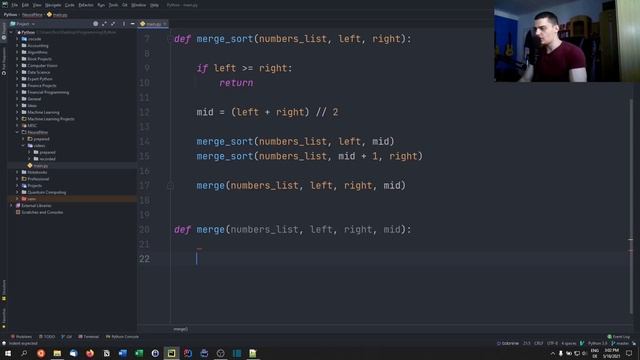The image size is (640, 360).
Task: Open Scratches and Consoles node
Action: [42, 212]
